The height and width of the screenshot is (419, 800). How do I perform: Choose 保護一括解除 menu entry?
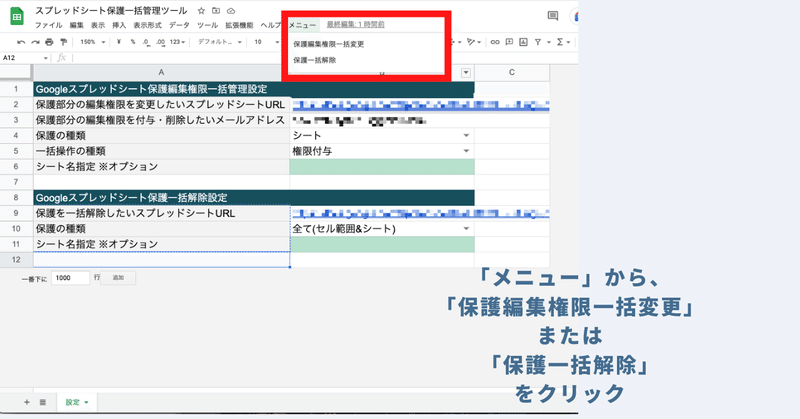coord(315,60)
